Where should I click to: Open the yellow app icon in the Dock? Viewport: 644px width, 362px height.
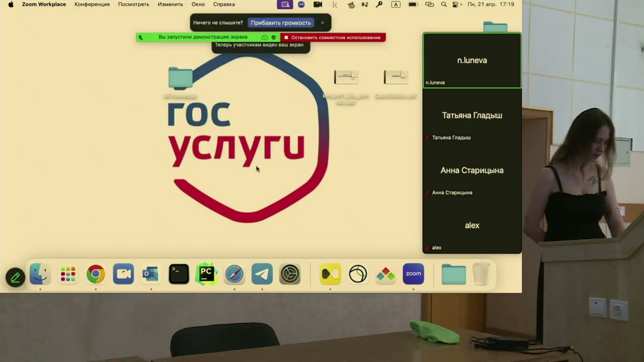pos(330,274)
